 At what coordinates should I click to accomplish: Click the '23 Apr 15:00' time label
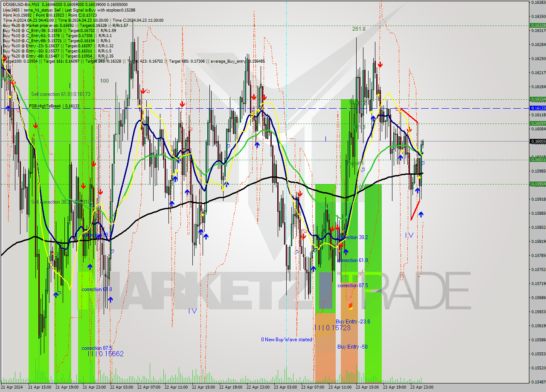367,387
